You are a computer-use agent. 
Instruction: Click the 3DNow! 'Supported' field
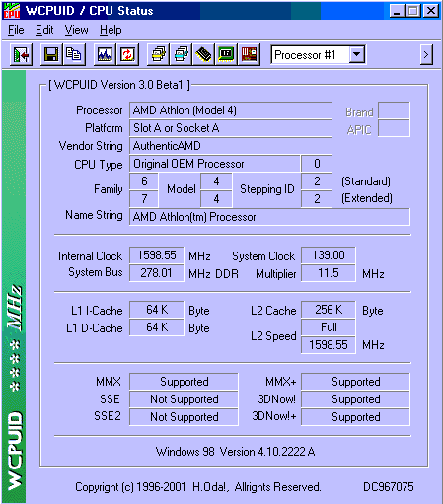tap(355, 399)
